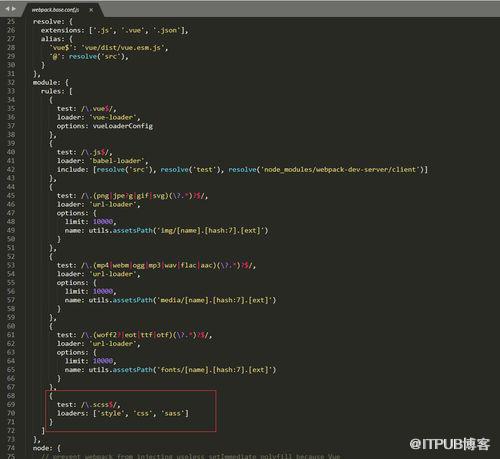
Task: Click the mp4|webm|ogg test regex line
Action: 156,265
